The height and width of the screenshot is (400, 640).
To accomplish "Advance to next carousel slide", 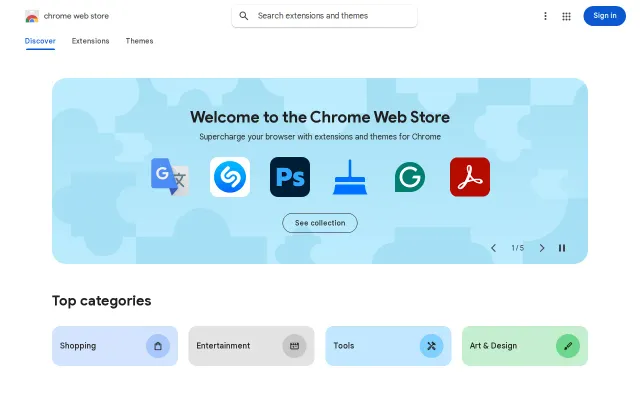I will pyautogui.click(x=542, y=248).
